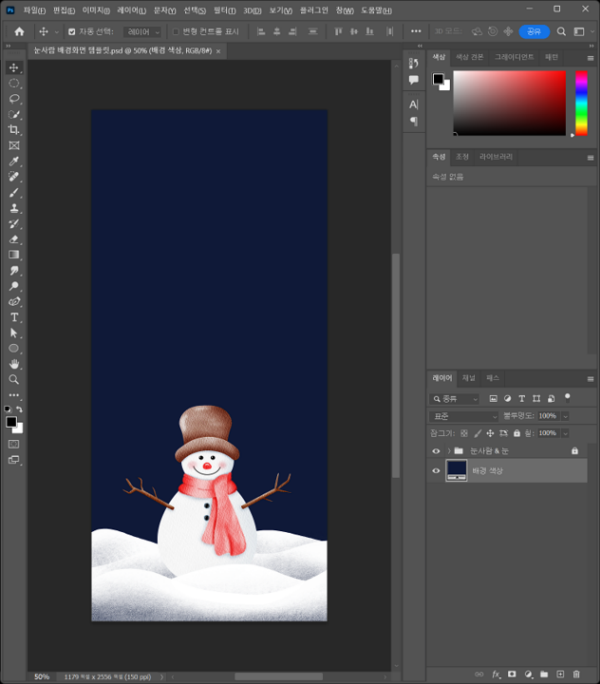
Task: Add a layer style with fx button
Action: tap(496, 674)
